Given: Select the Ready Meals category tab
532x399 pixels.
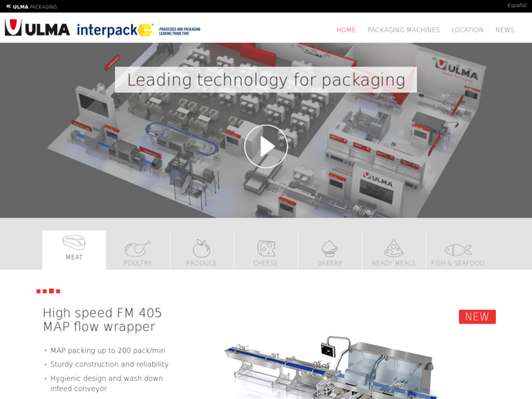Looking at the screenshot, I should tap(393, 250).
